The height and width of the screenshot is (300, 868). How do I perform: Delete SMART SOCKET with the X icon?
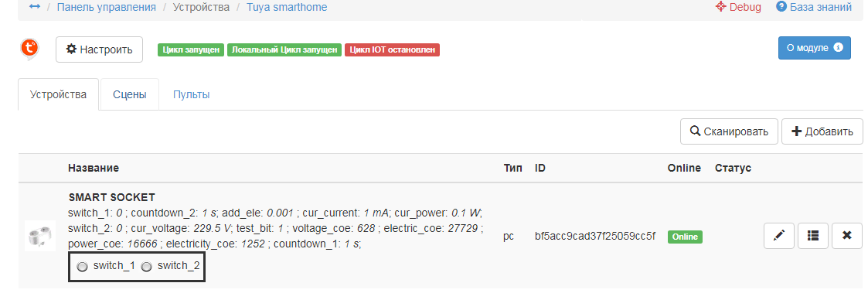point(846,236)
